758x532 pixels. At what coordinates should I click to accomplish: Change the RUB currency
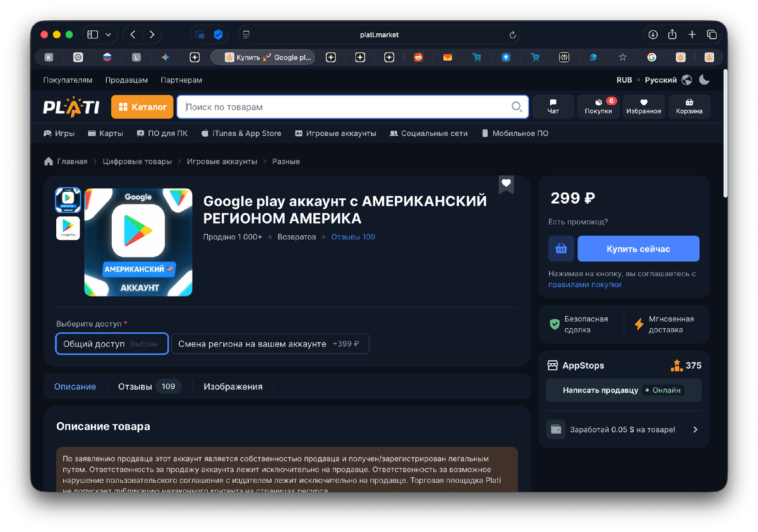click(624, 80)
